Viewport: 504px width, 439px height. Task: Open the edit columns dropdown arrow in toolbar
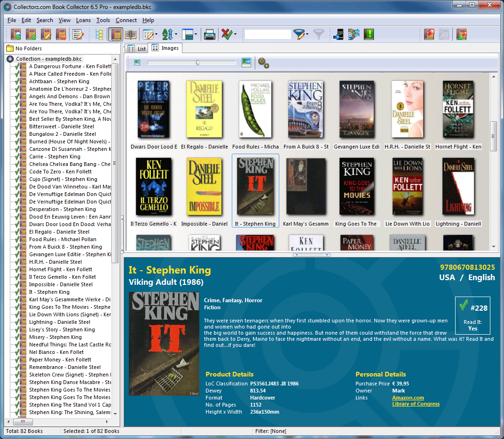(156, 34)
